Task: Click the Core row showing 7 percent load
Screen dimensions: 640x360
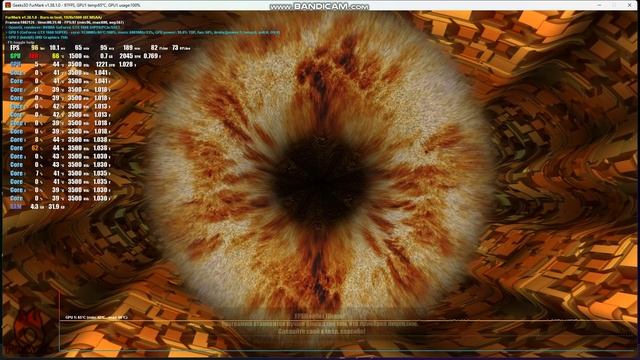Action: point(60,173)
